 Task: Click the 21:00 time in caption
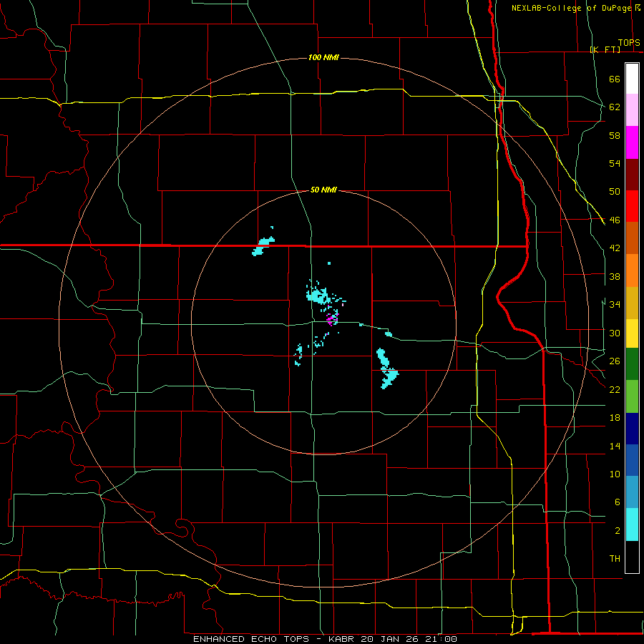point(441,639)
